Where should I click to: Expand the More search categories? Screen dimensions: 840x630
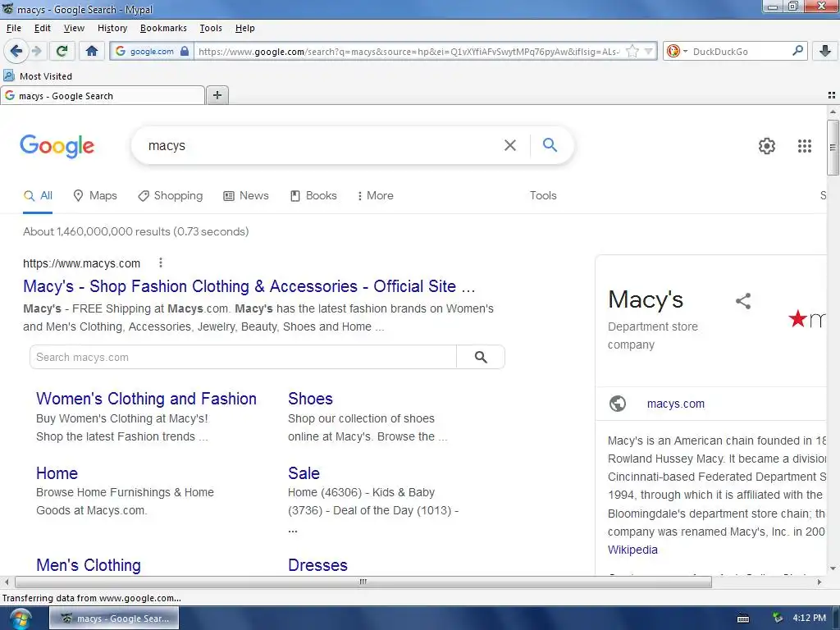pos(376,195)
